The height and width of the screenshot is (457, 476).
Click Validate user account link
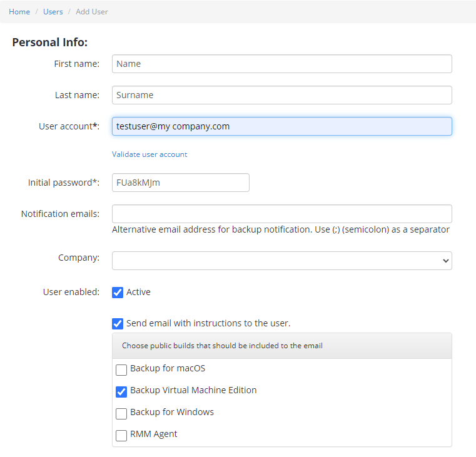tap(149, 154)
